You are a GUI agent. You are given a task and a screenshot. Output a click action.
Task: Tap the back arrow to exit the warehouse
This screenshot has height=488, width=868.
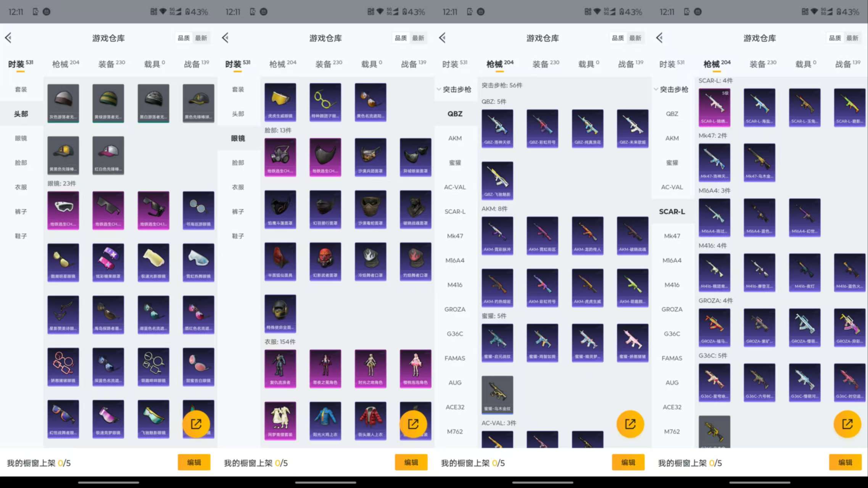8,38
